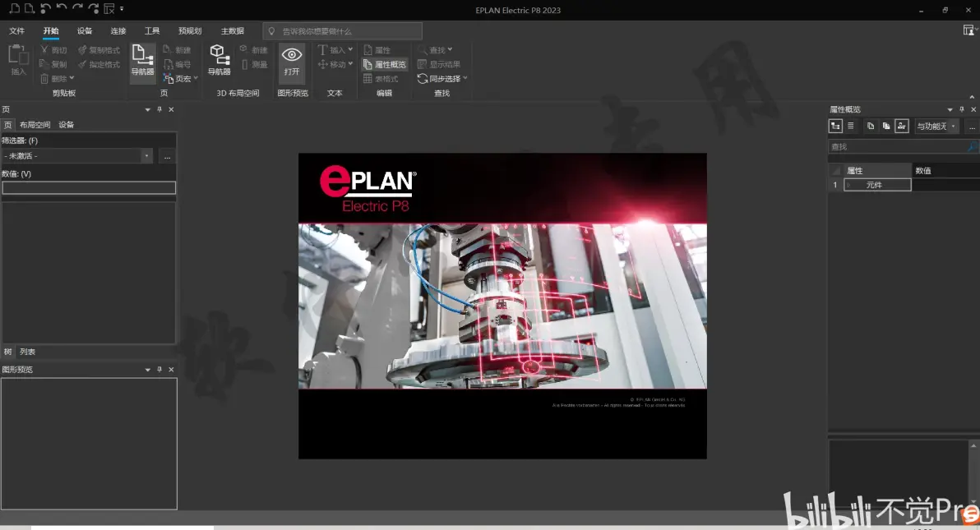Screen dimensions: 980x530
Task: Open the 与功能无 dropdown in 属性概览
Action: pos(936,127)
